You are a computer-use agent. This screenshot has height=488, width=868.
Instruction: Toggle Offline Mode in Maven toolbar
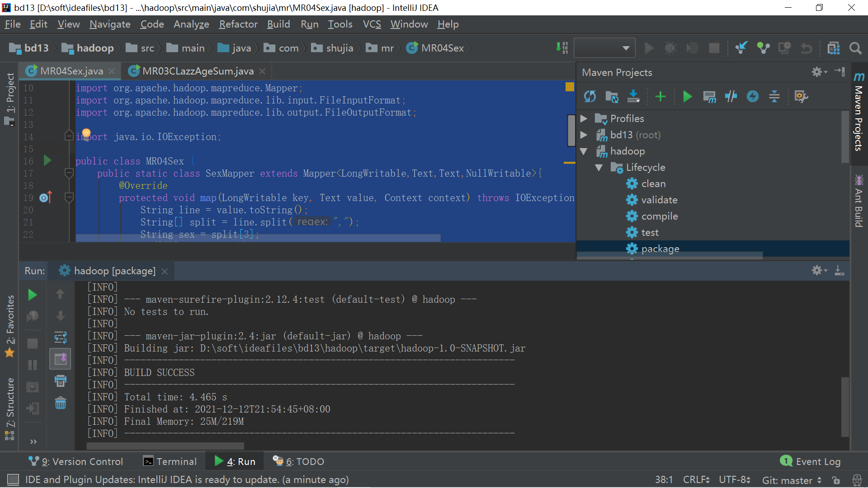(x=731, y=96)
